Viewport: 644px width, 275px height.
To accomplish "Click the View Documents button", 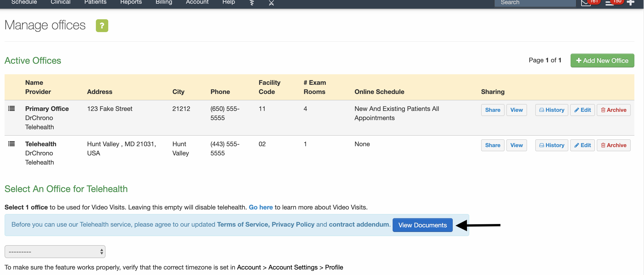I will coord(422,225).
